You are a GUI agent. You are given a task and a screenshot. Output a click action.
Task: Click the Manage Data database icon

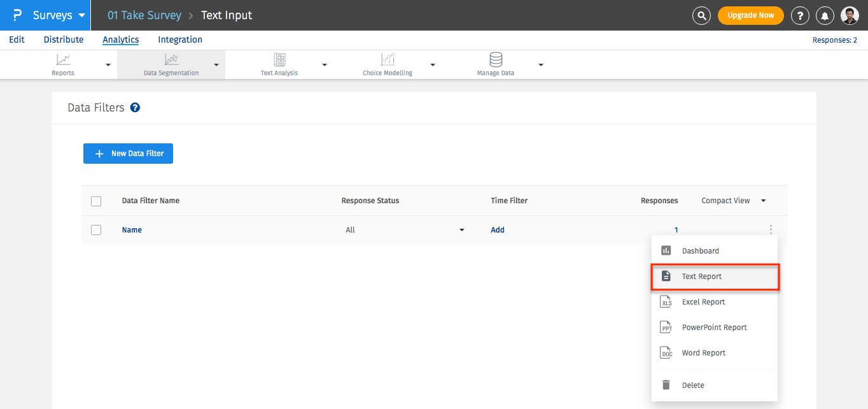pyautogui.click(x=496, y=60)
